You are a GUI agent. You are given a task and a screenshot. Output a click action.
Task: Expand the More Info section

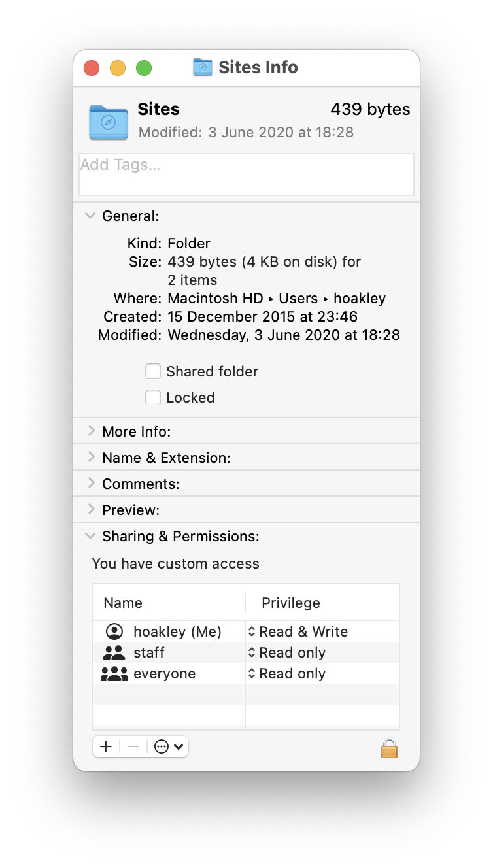pyautogui.click(x=92, y=431)
